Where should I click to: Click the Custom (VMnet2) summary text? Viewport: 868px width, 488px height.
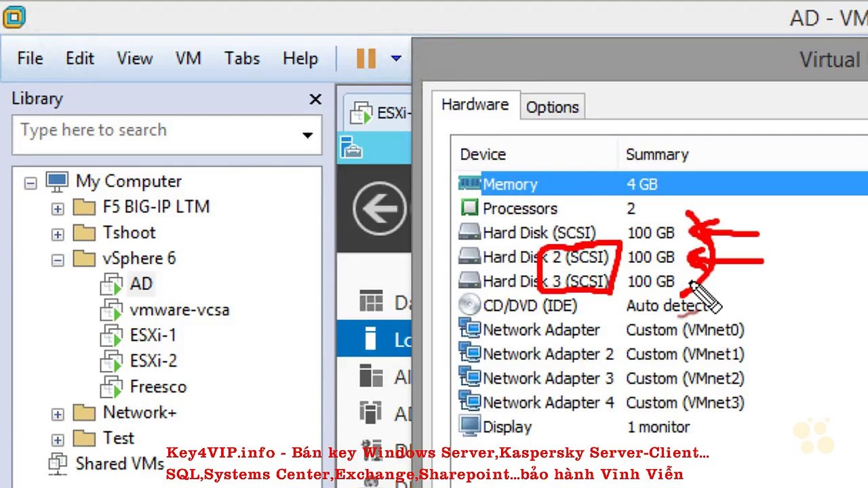click(685, 378)
